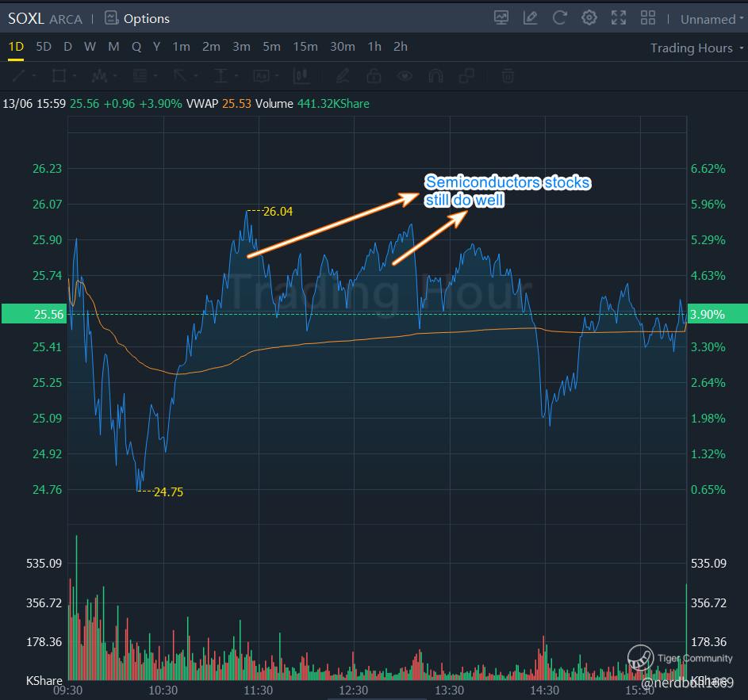Click the 26.23 price axis label
Viewport: 748px width, 700px height.
point(47,168)
